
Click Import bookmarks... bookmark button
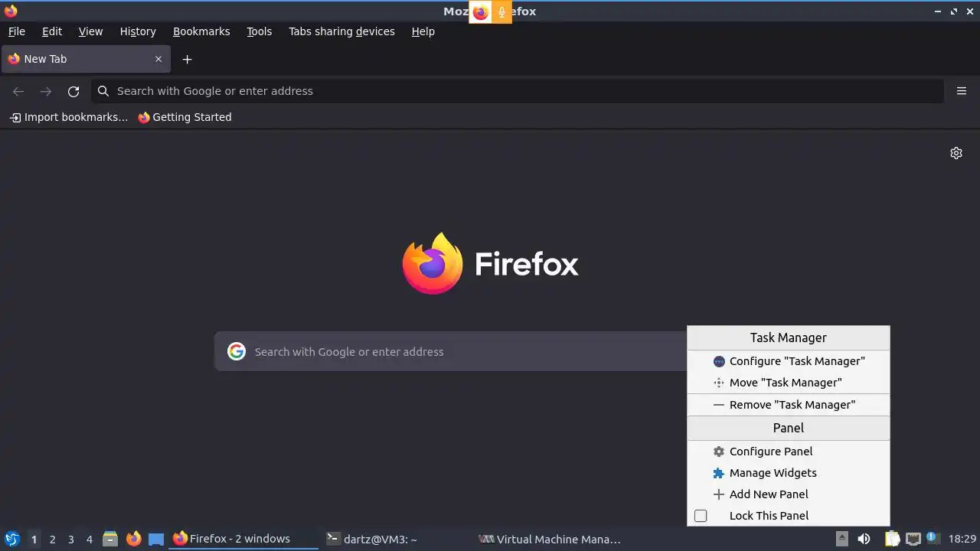coord(69,117)
